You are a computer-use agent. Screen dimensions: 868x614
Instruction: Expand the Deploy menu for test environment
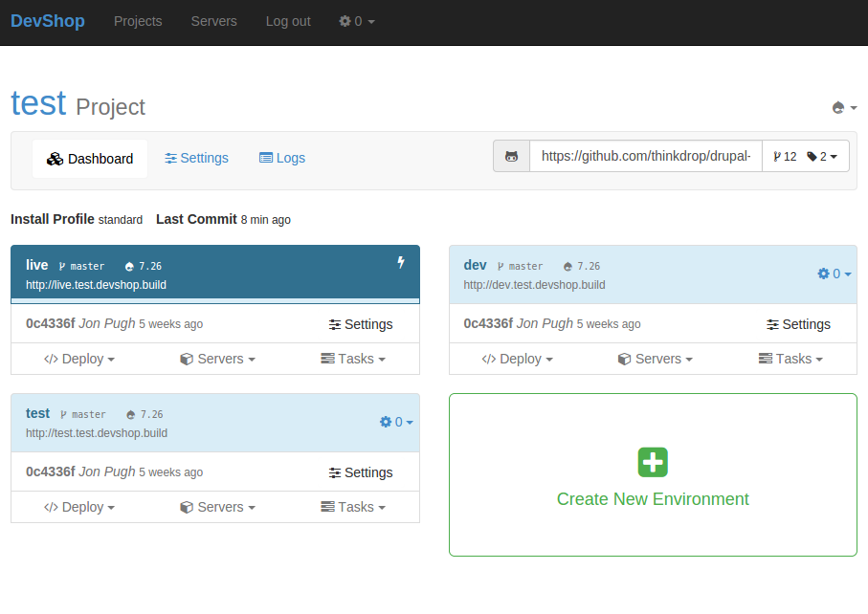coord(79,507)
